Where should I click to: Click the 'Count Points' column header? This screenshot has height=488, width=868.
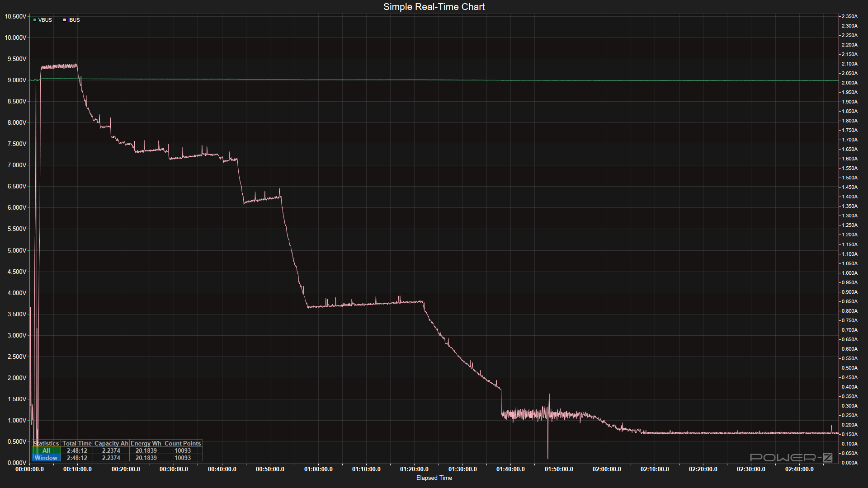click(x=183, y=443)
